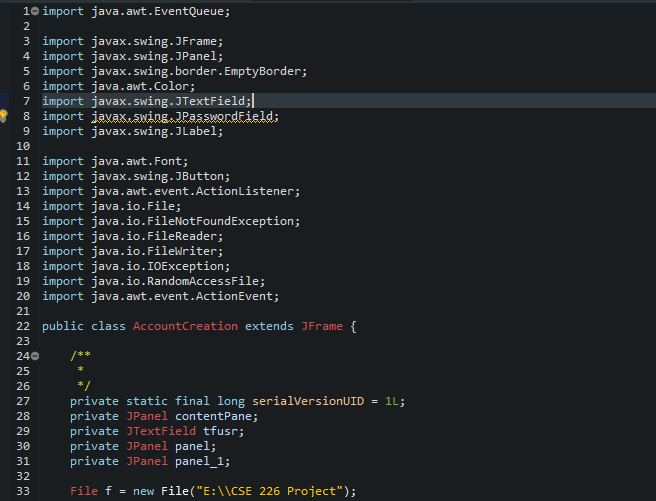Click line number 33 in the gutter
The image size is (656, 501).
[x=23, y=491]
